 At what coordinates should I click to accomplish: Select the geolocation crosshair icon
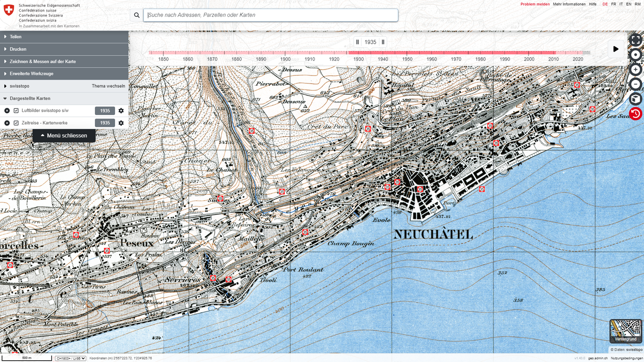(635, 54)
